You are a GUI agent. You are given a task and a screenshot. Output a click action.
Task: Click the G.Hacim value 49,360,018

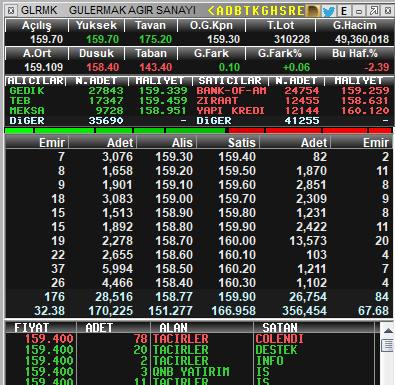(x=362, y=39)
